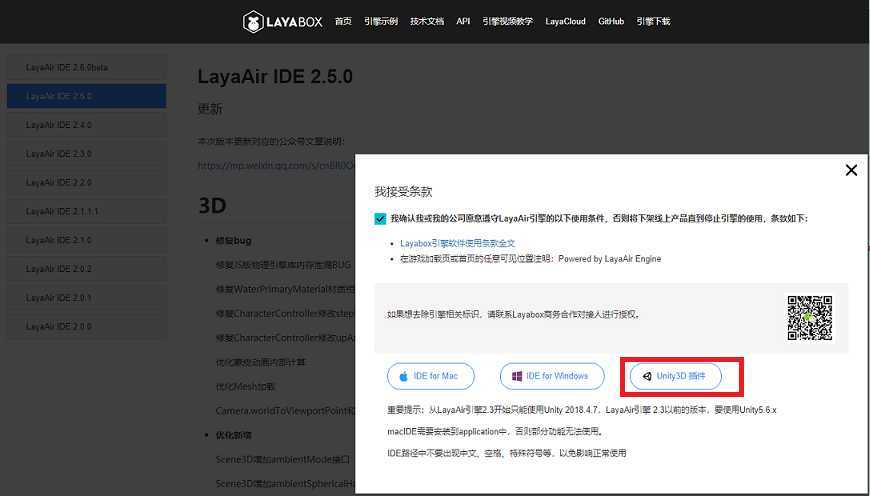Click the Unity 2018.4.7 important notice text
This screenshot has width=870, height=496.
(581, 410)
